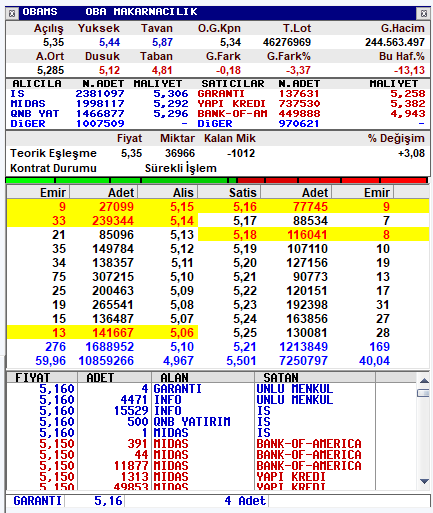Screen dimensions: 433x513
Task: Click the trade list scrollbar thumb
Action: pyautogui.click(x=424, y=393)
